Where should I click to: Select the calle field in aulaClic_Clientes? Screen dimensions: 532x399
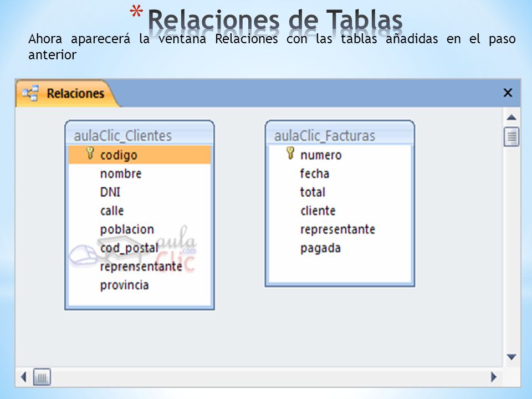tap(140, 211)
